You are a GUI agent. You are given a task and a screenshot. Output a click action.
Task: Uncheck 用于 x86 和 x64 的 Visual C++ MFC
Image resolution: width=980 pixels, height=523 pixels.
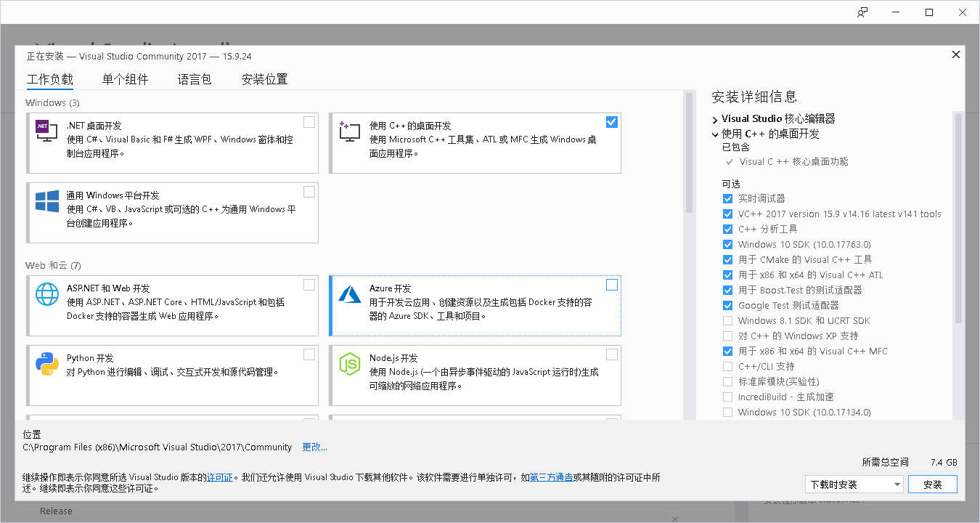pos(727,351)
